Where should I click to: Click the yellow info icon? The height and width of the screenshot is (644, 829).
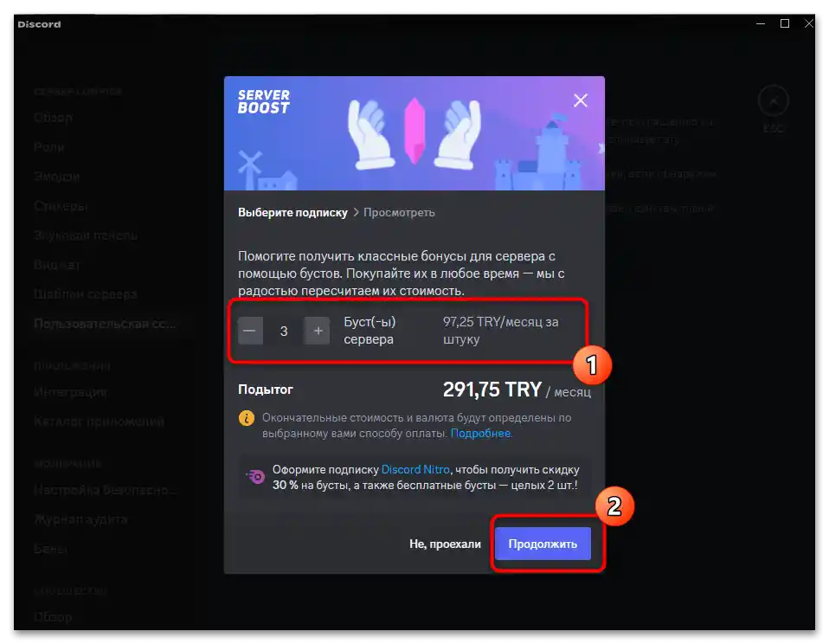tap(247, 418)
